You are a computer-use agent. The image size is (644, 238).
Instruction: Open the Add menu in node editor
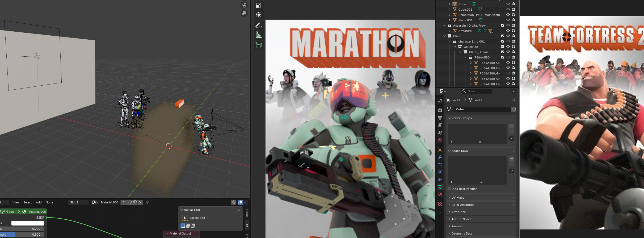tap(39, 202)
